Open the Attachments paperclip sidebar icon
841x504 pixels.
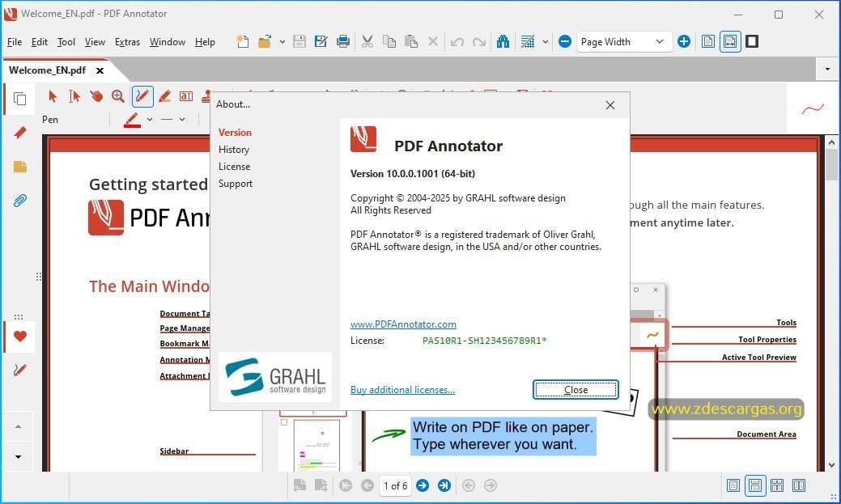pos(20,201)
